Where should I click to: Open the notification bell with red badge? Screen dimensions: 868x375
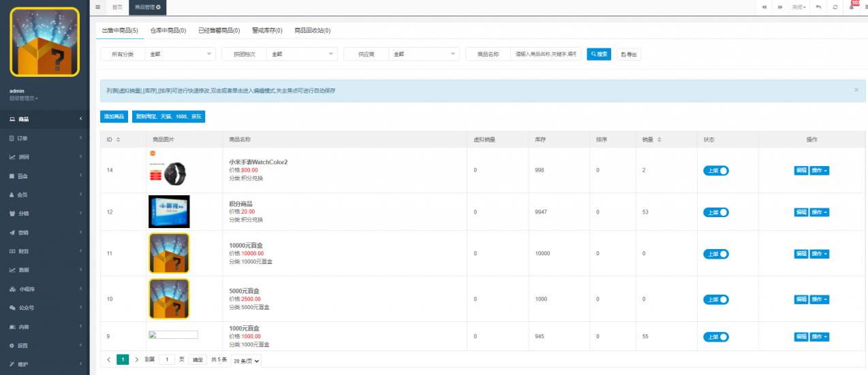pyautogui.click(x=852, y=7)
